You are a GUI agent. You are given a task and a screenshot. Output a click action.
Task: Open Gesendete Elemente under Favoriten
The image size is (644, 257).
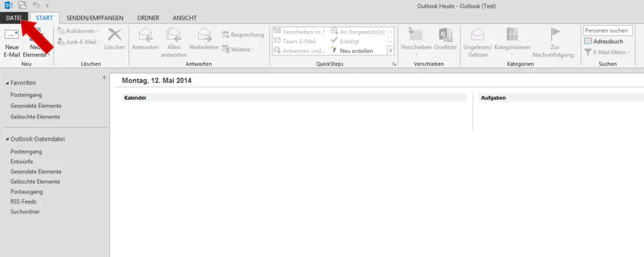[36, 106]
